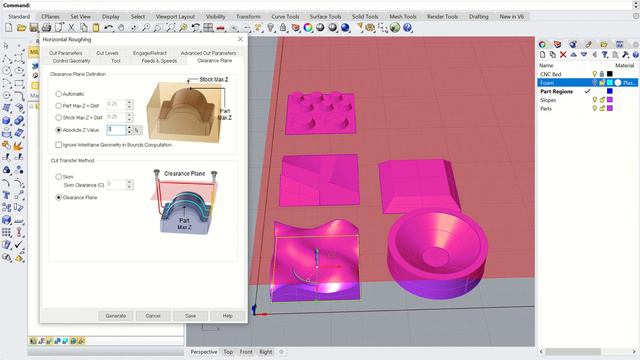This screenshot has height=360, width=640.
Task: Click the Absolute Z Value input field
Action: tap(116, 130)
